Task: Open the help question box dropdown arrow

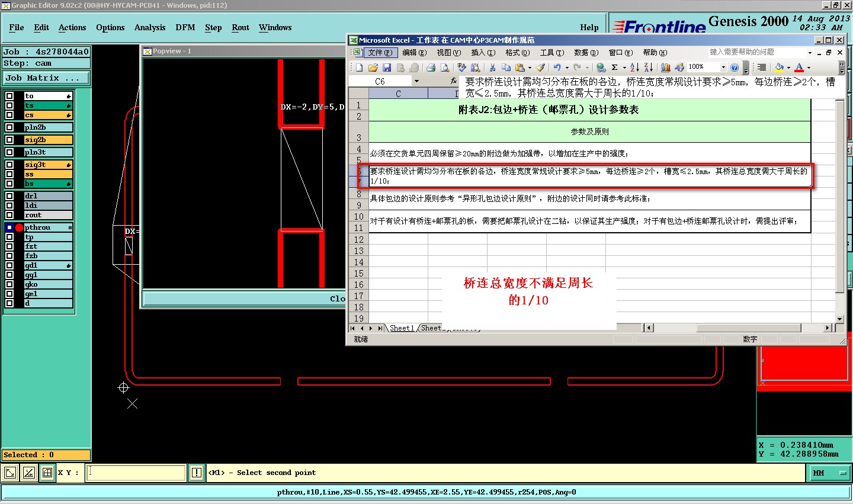Action: [810, 53]
